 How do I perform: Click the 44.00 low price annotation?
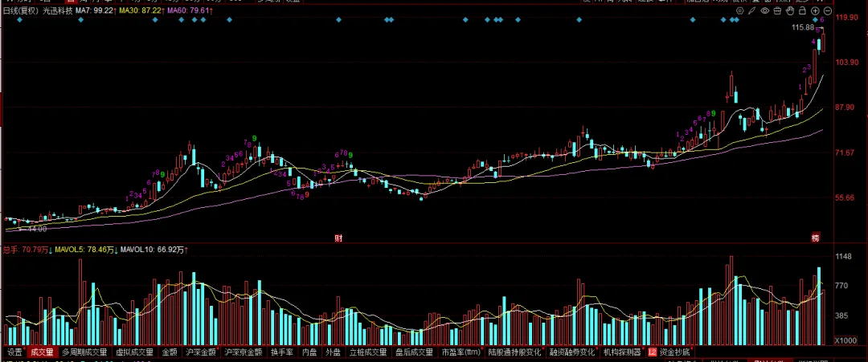[x=36, y=229]
